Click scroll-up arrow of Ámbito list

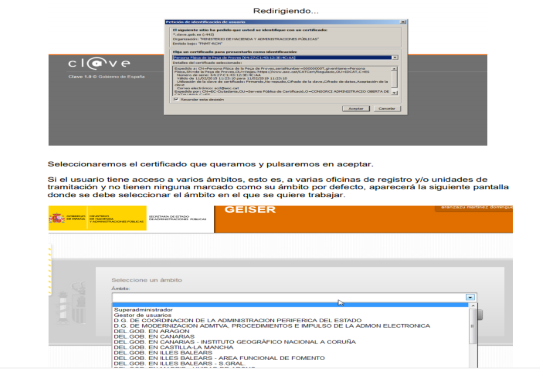click(x=473, y=306)
